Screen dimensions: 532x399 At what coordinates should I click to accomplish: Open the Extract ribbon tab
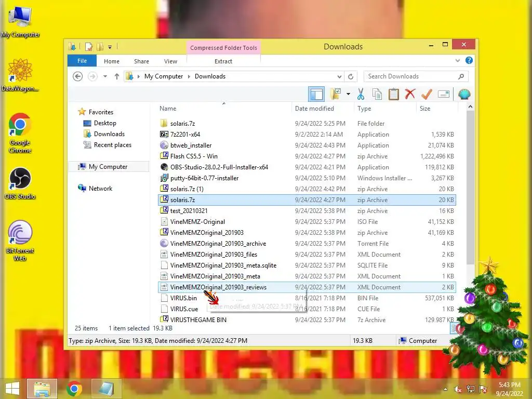[223, 61]
